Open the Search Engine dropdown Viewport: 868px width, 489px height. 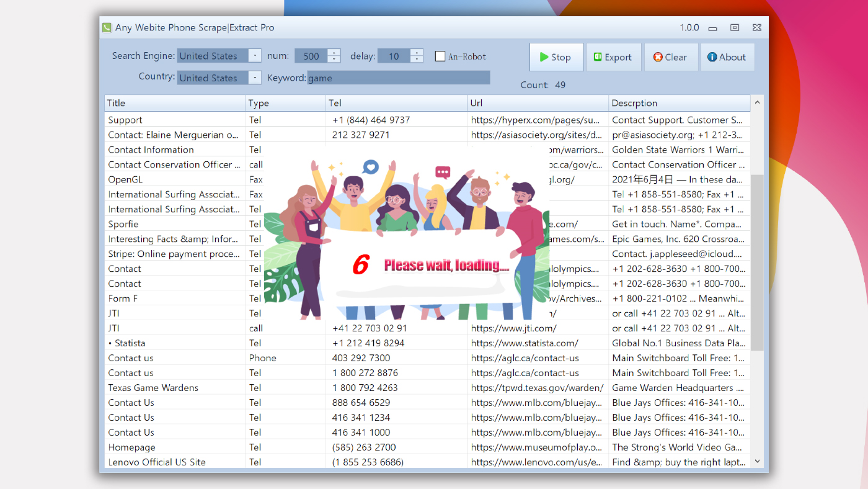point(255,56)
